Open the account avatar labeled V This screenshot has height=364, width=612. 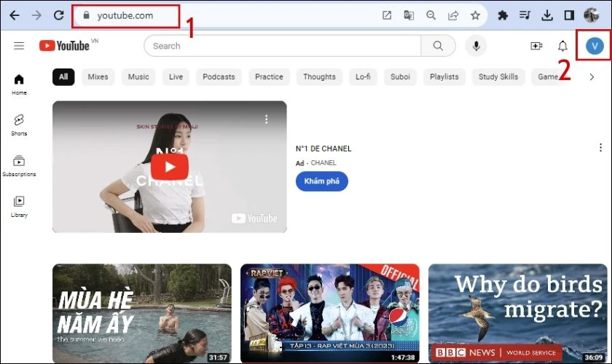[595, 46]
